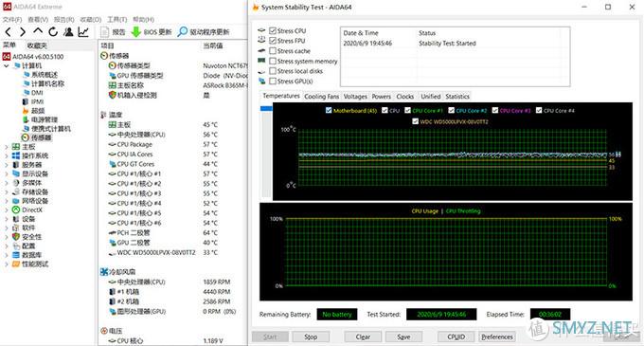Enable the Stress cache checkbox
Screen dimensions: 644x346
273,51
